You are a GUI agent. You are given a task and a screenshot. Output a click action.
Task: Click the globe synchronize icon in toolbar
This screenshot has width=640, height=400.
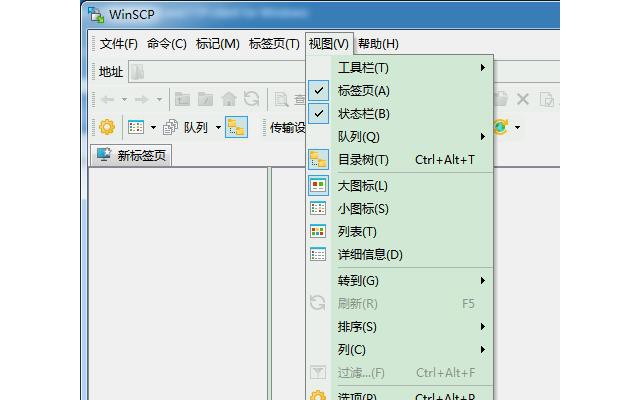501,127
